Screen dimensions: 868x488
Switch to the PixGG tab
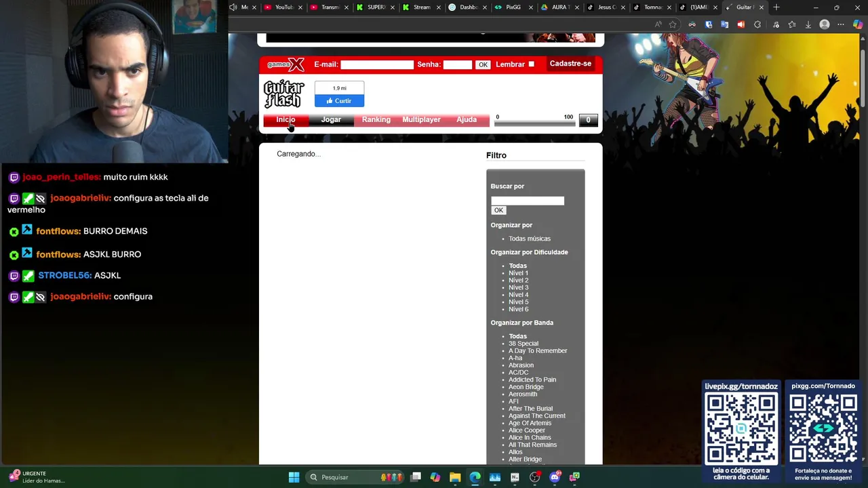(512, 7)
